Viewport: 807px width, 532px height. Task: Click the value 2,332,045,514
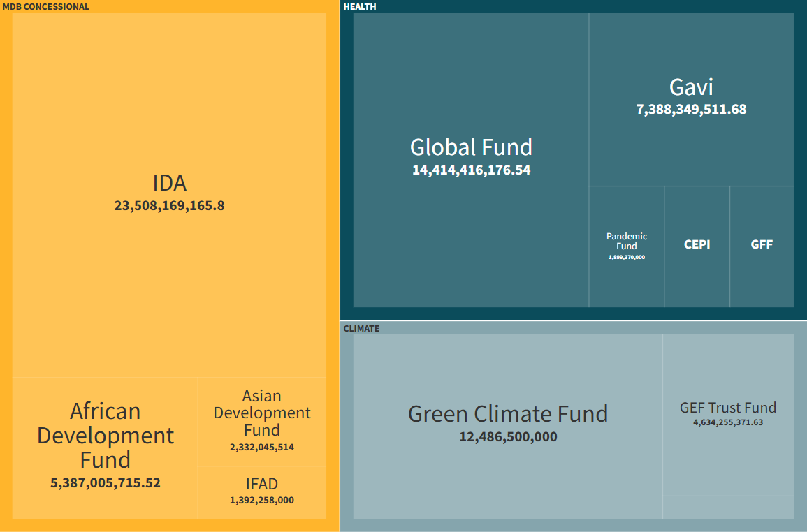coord(262,447)
